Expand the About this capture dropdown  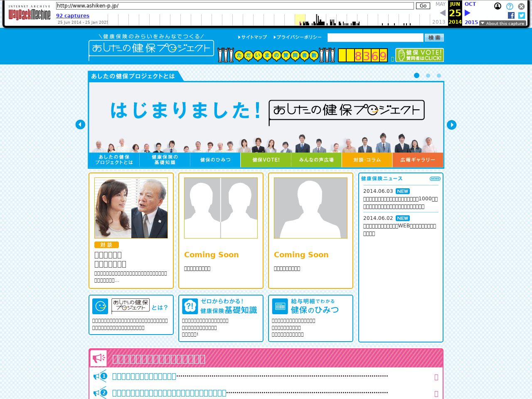(502, 23)
